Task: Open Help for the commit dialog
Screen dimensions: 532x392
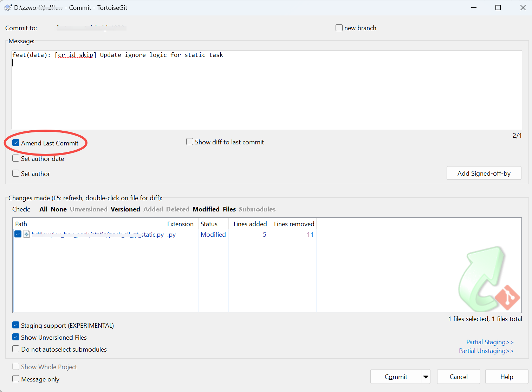Action: tap(507, 377)
